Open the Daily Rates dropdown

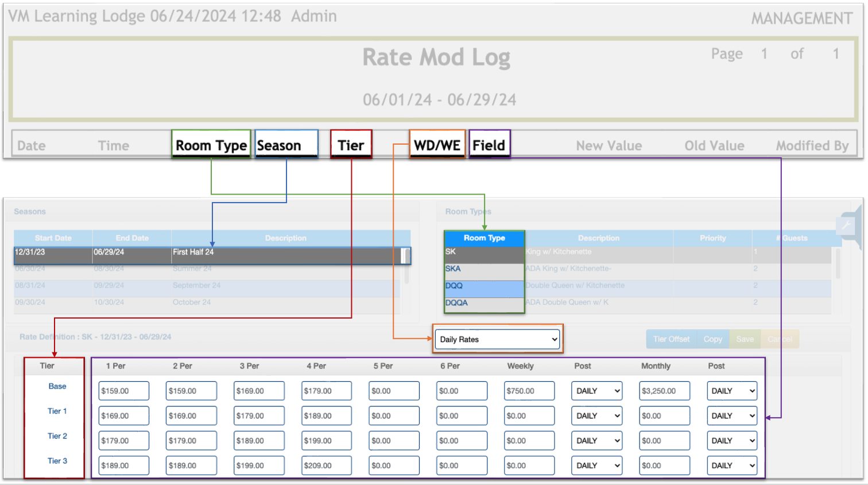[x=497, y=339]
